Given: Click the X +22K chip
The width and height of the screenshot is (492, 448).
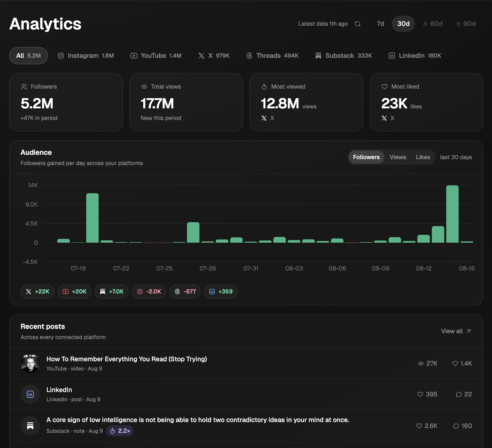Looking at the screenshot, I should coord(38,292).
